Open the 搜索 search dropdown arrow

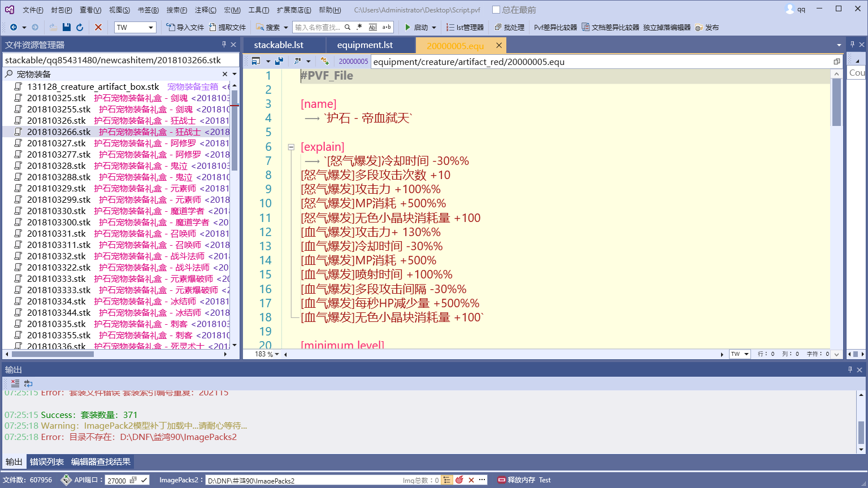[x=285, y=27]
